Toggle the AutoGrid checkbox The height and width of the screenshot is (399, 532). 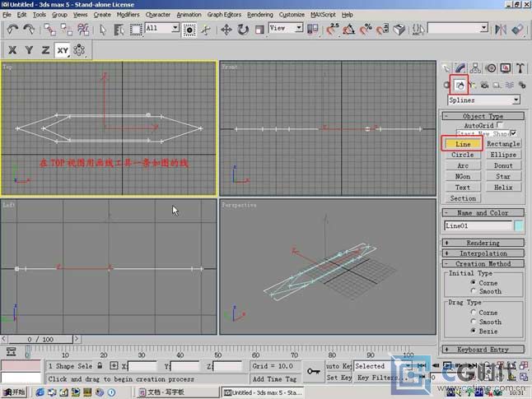click(x=500, y=125)
